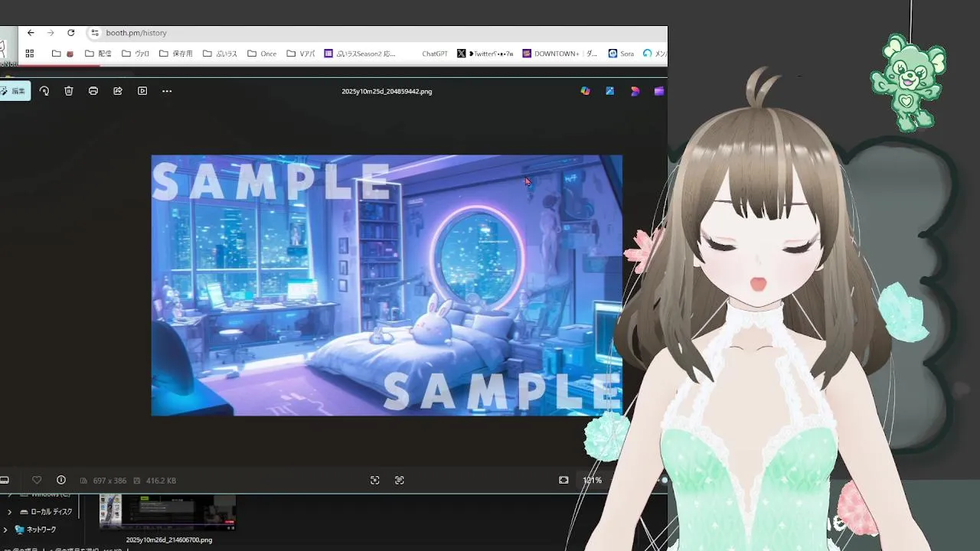This screenshot has width=980, height=551.
Task: Reload the booth.pm page
Action: click(70, 33)
